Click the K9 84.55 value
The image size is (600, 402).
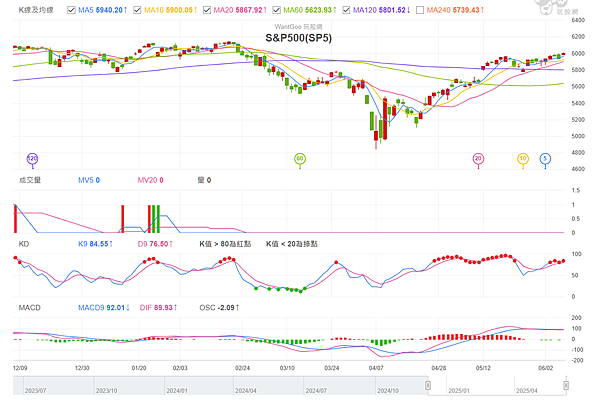pos(95,244)
